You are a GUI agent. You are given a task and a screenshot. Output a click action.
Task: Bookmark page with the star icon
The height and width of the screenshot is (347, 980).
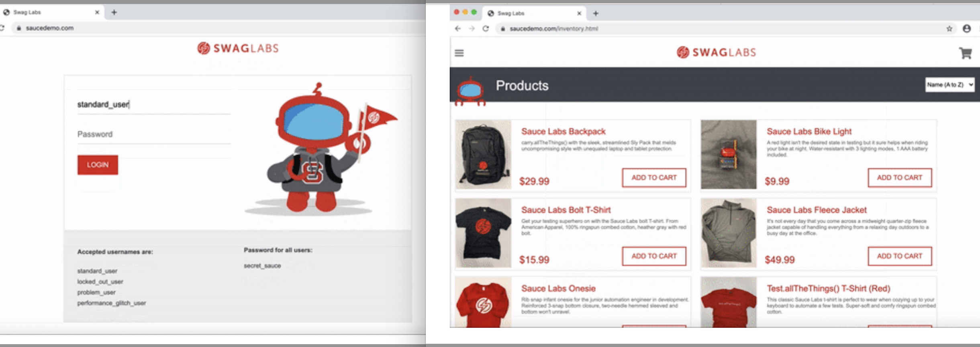click(949, 29)
